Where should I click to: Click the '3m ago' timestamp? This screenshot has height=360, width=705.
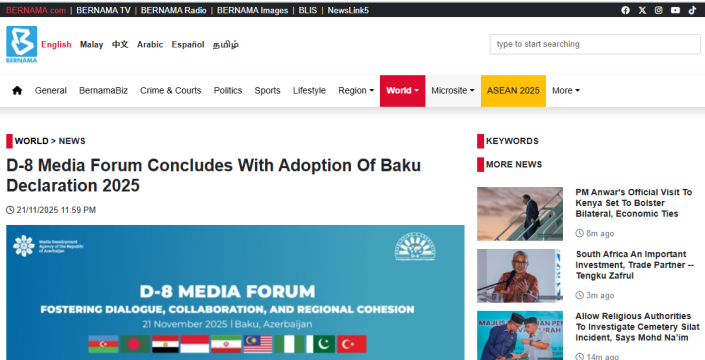[600, 296]
